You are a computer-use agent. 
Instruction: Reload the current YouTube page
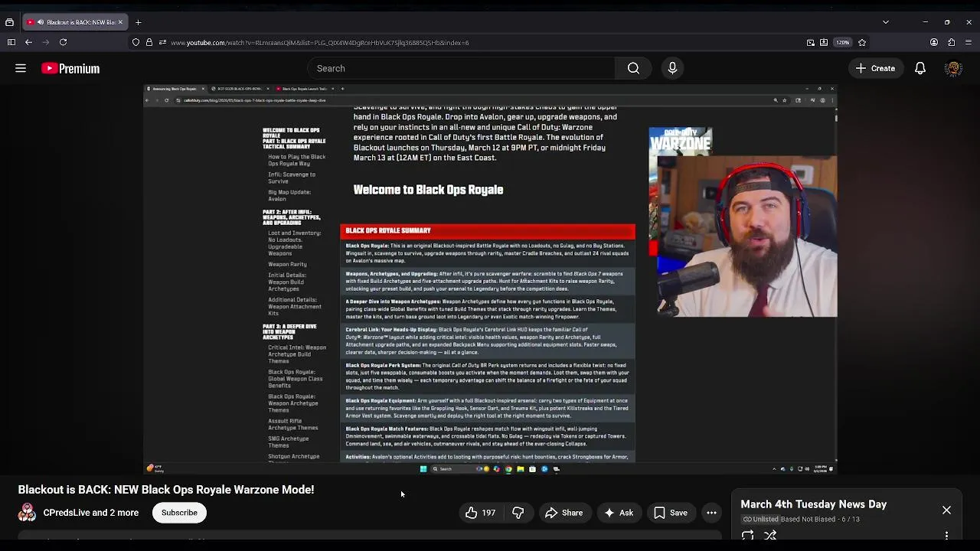point(64,42)
